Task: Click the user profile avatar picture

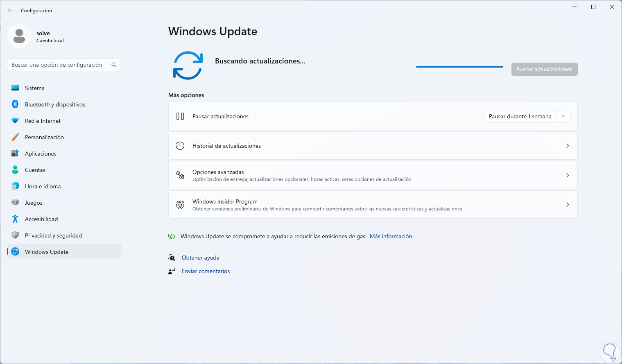Action: [x=19, y=36]
